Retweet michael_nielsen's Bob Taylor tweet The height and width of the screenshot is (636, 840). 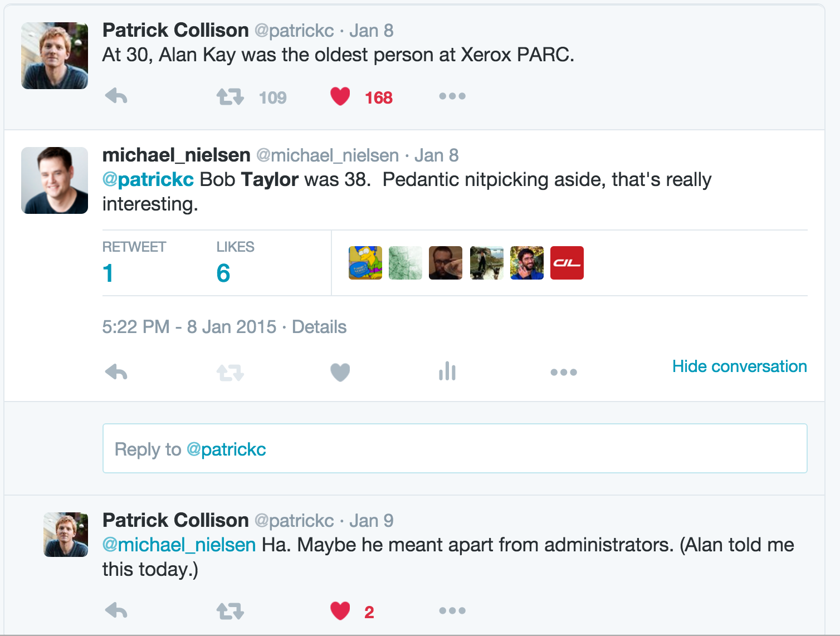230,372
